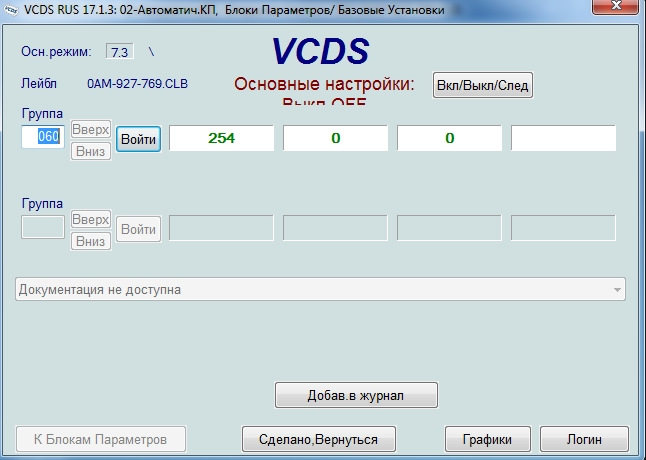Viewport: 646px width, 460px height.
Task: Click Сделано,Вернуться button
Action: [x=318, y=439]
